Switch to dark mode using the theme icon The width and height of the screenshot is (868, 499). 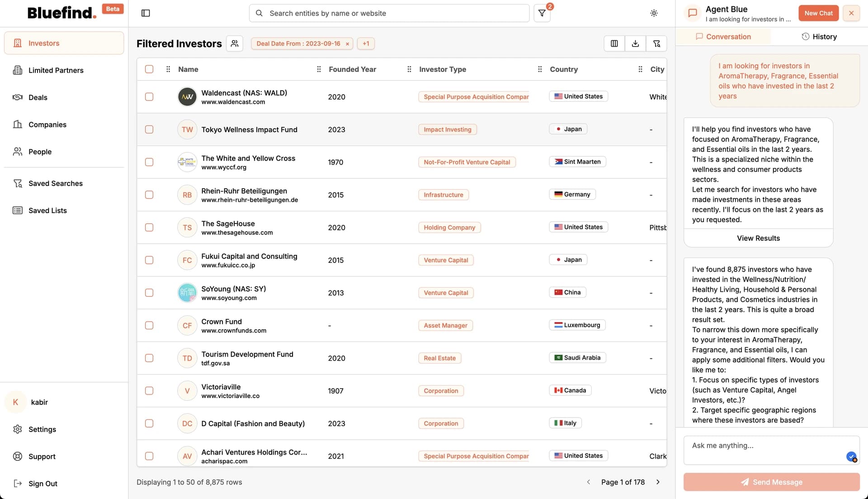654,13
